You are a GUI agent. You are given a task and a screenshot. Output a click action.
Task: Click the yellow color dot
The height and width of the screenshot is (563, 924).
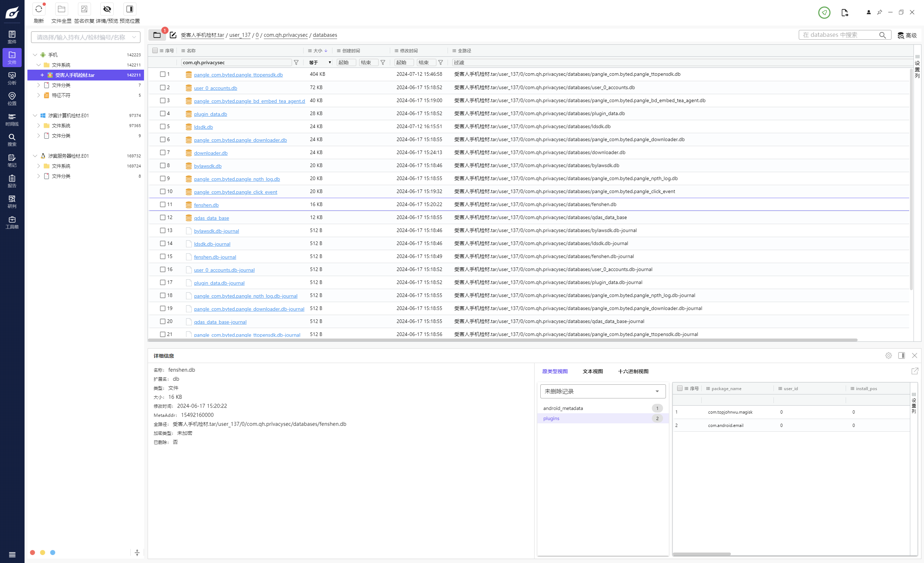42,553
